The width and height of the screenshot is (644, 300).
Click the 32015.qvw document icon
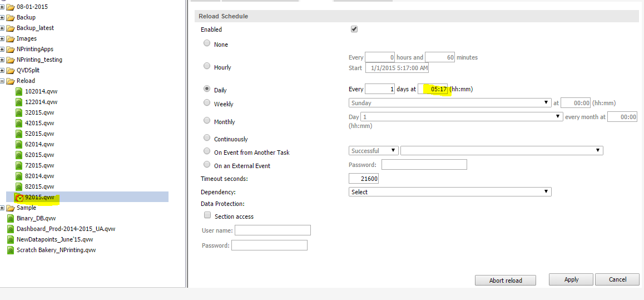click(18, 112)
